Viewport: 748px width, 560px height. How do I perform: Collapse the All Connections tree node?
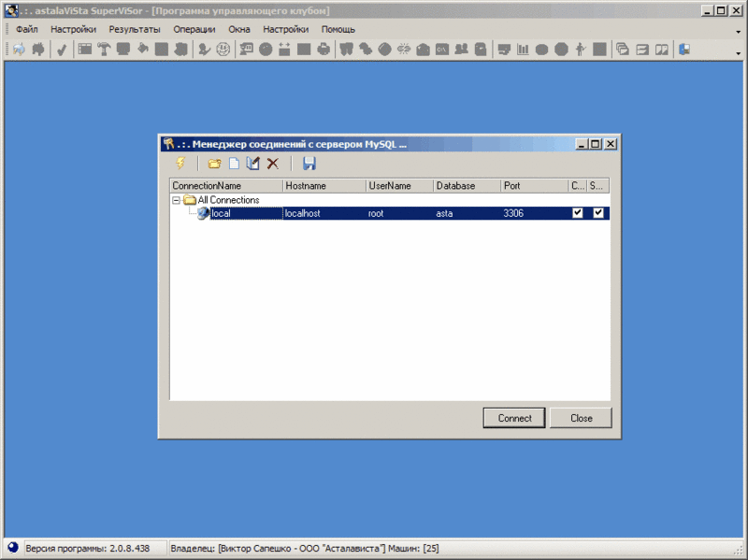point(176,200)
